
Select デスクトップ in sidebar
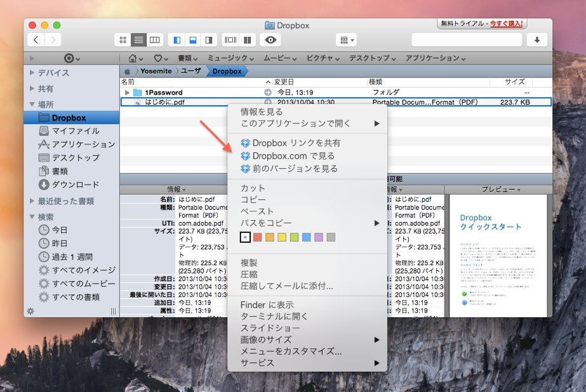pyautogui.click(x=71, y=158)
